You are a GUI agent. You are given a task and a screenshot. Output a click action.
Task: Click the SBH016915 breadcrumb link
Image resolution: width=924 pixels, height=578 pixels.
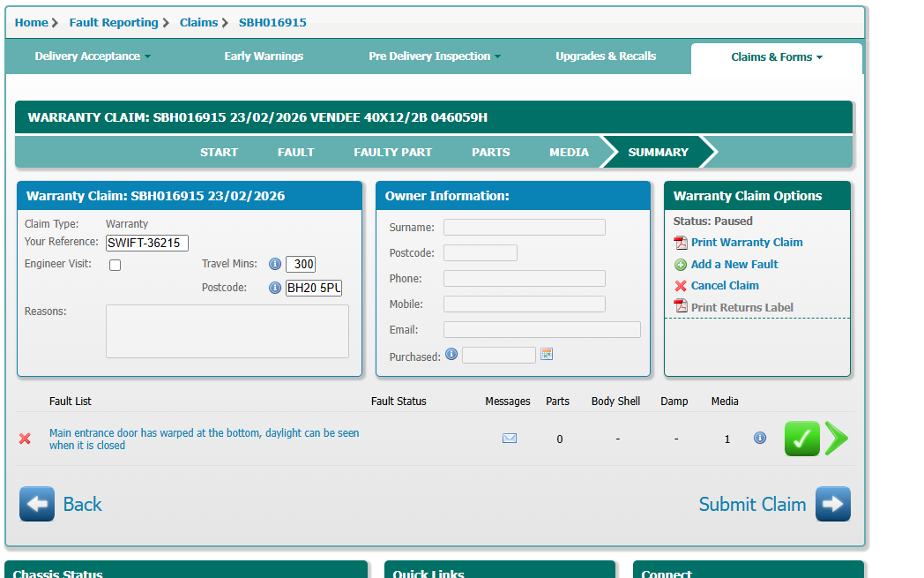pos(272,22)
